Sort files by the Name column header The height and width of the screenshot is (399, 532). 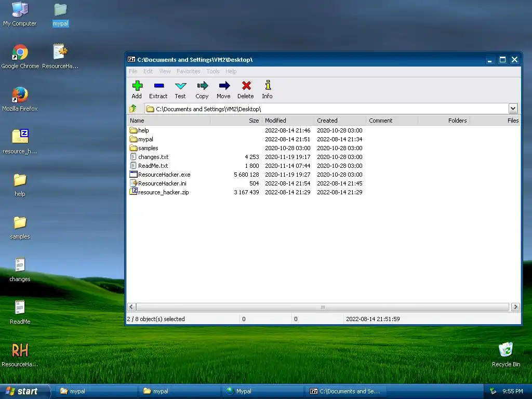click(x=169, y=121)
